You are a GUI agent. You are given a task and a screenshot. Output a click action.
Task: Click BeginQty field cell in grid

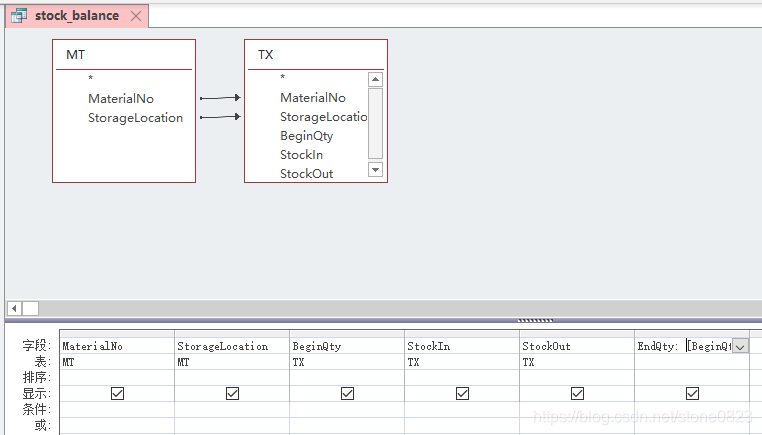click(x=347, y=346)
